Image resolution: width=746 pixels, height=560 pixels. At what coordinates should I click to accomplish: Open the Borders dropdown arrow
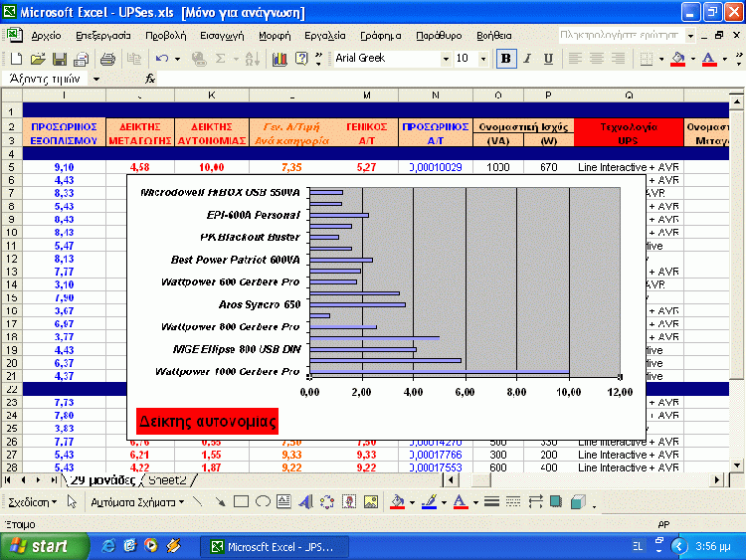(x=661, y=59)
